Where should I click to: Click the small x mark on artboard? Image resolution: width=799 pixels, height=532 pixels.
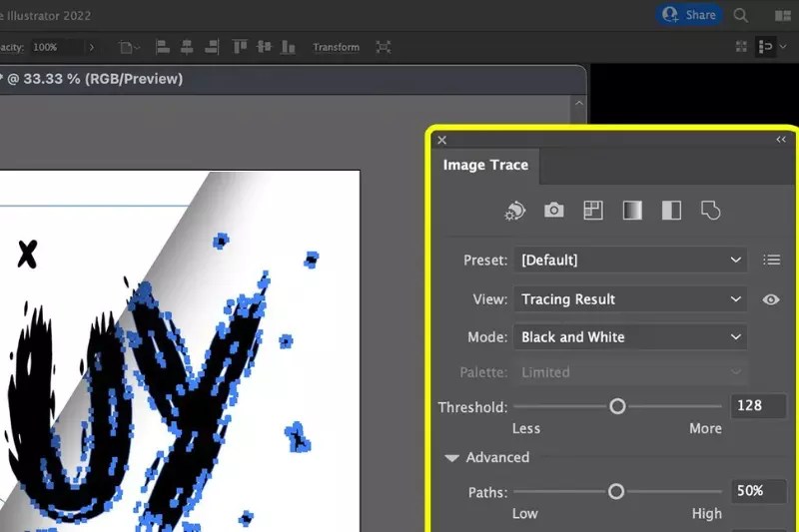point(28,255)
